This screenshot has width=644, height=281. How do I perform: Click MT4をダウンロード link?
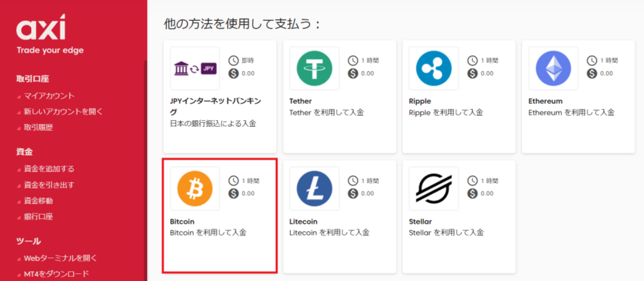pos(56,274)
